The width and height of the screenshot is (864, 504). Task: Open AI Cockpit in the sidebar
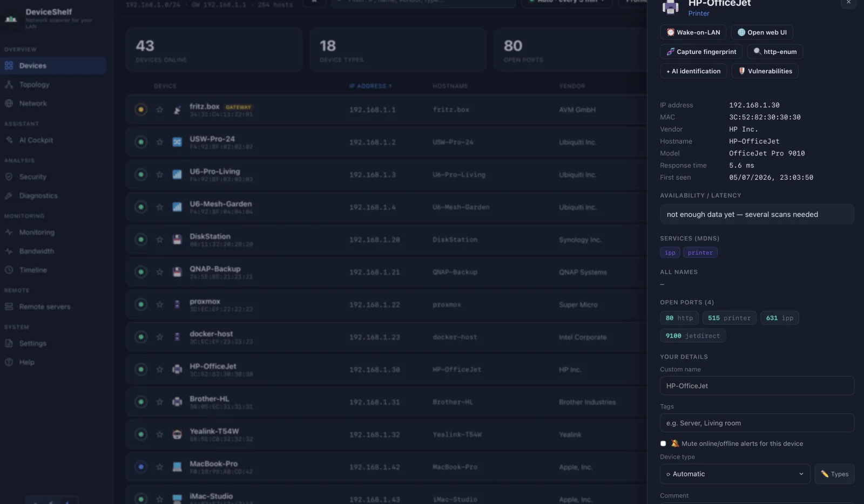point(53,140)
